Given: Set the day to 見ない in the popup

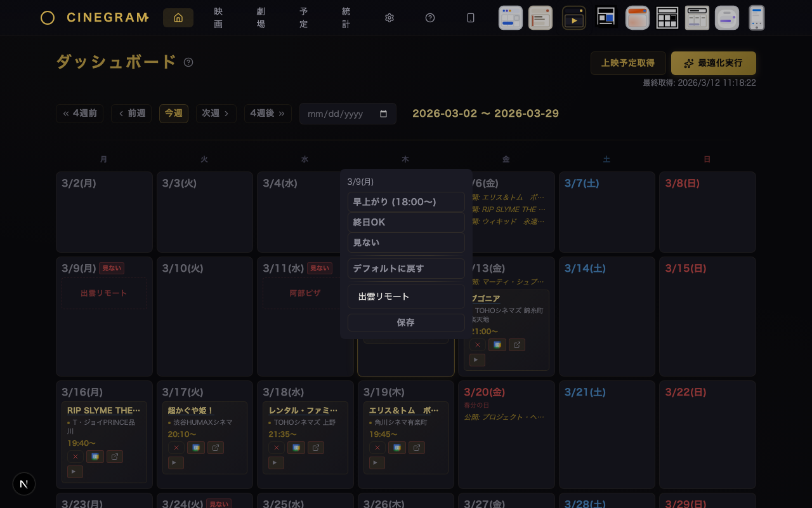Looking at the screenshot, I should pyautogui.click(x=406, y=243).
